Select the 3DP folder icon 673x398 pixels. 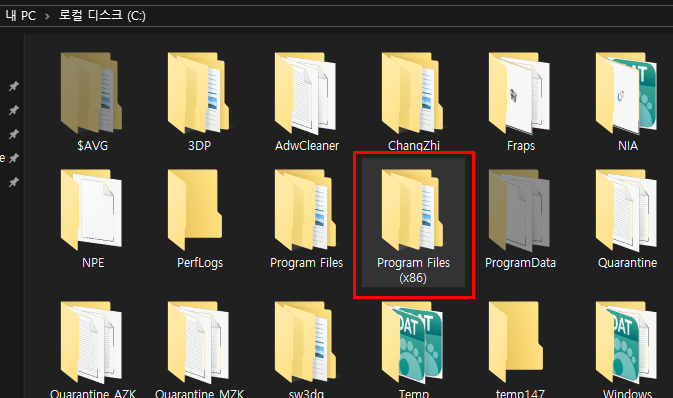point(198,92)
